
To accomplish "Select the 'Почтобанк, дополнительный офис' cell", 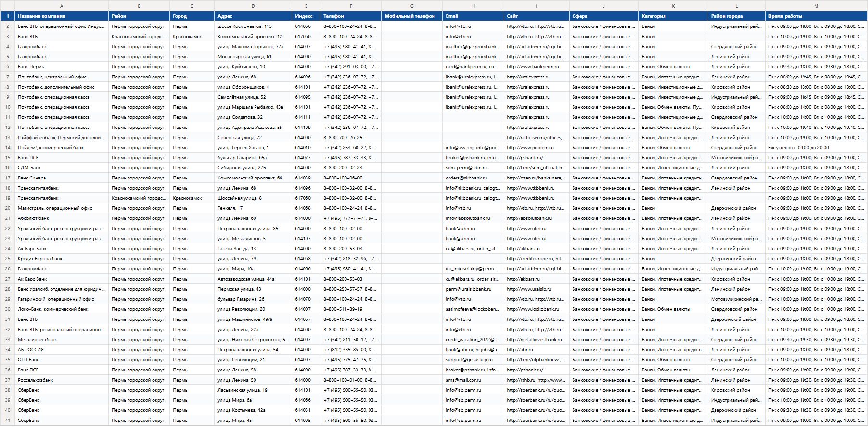I will pos(62,87).
